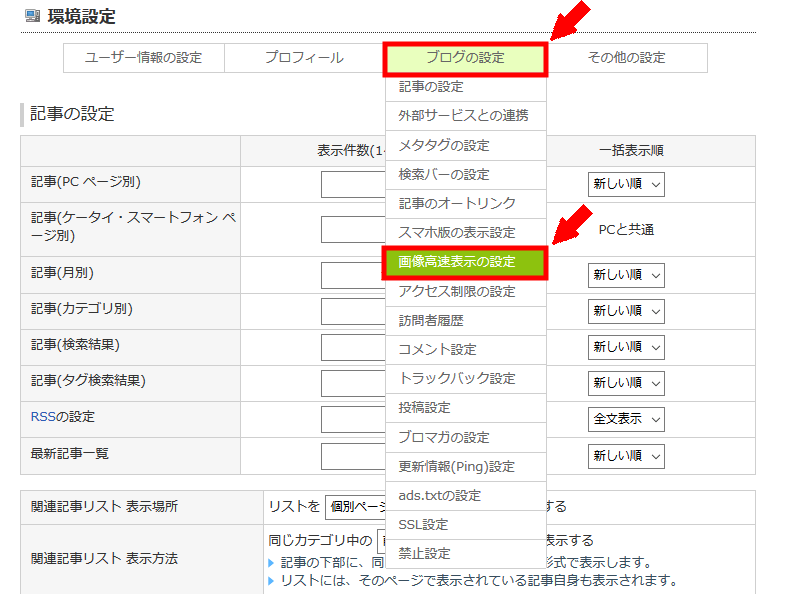793x594 pixels.
Task: Open コメント設定 menu item
Action: (466, 350)
